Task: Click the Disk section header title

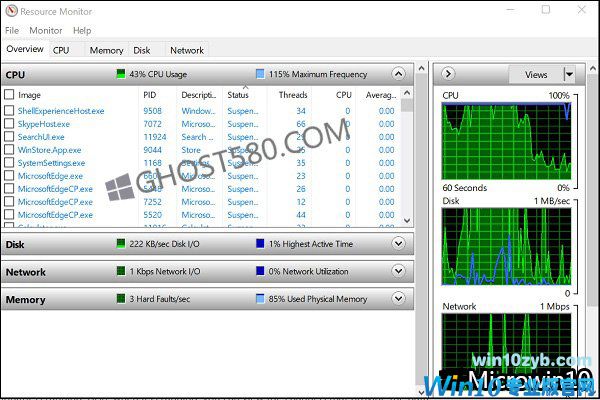Action: tap(15, 244)
